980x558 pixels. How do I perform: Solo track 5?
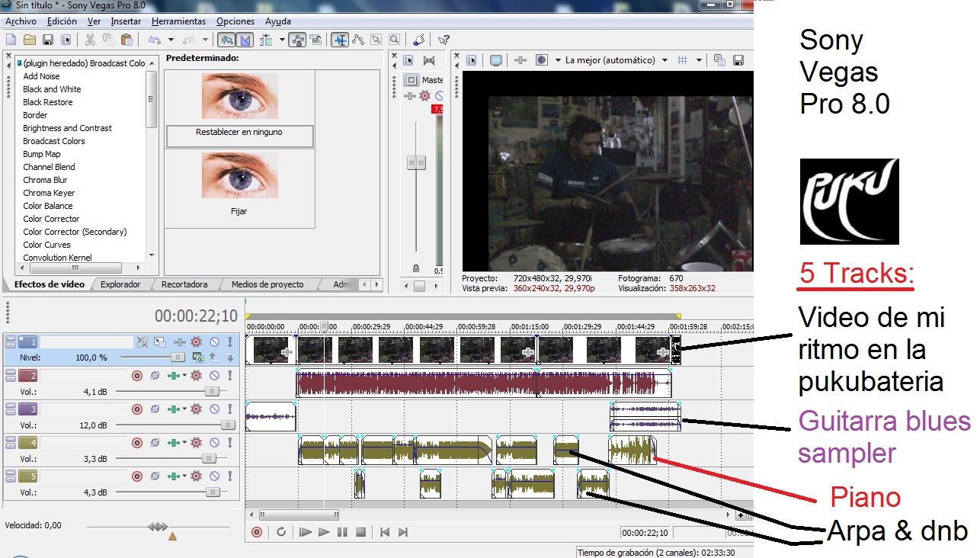point(229,476)
